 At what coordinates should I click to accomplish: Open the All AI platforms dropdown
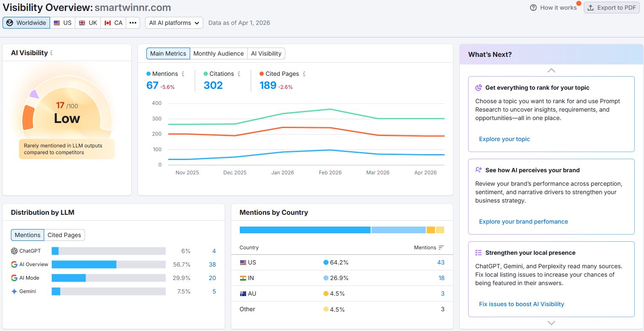[173, 23]
